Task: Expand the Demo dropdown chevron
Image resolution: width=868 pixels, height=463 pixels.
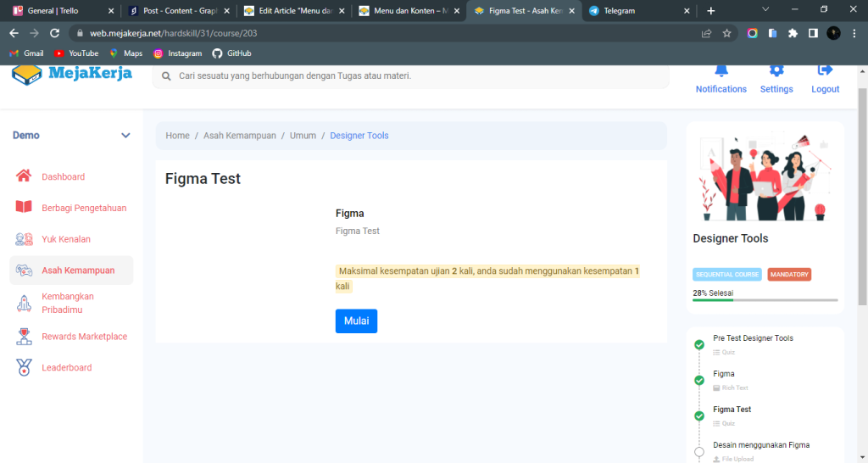Action: (125, 135)
